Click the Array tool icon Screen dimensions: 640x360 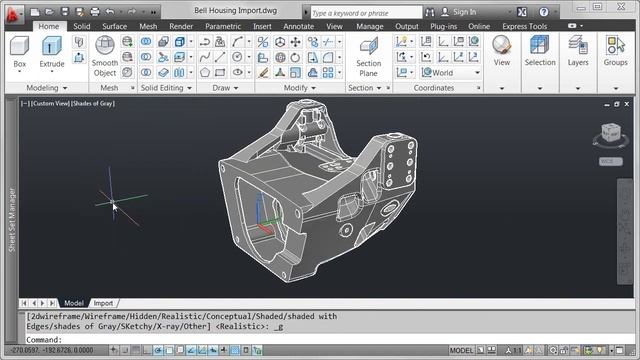[328, 73]
